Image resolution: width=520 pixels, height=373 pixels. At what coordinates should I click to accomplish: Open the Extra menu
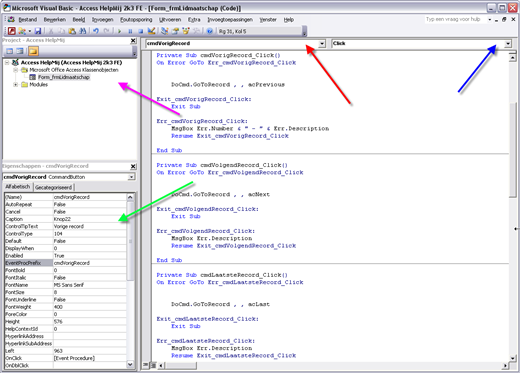pyautogui.click(x=194, y=19)
